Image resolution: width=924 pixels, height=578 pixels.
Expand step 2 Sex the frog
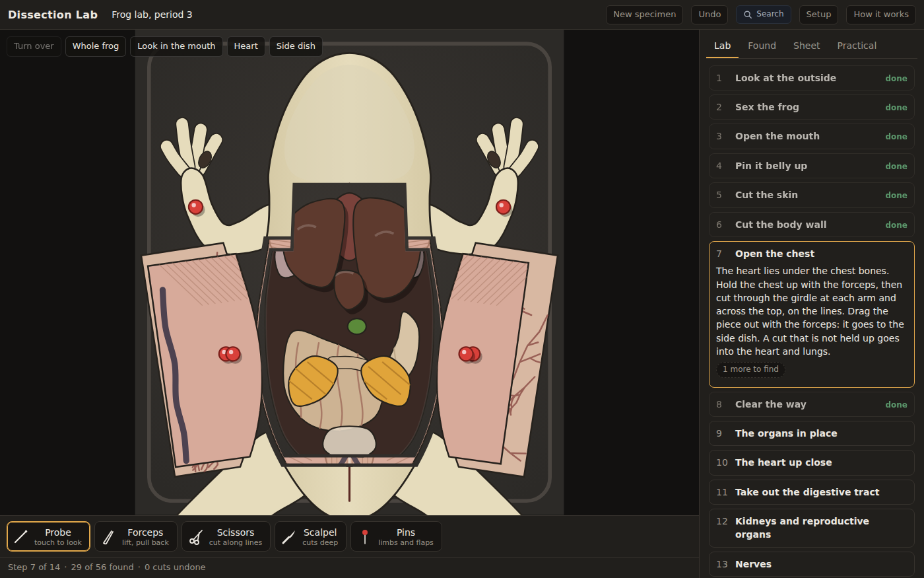tap(812, 107)
